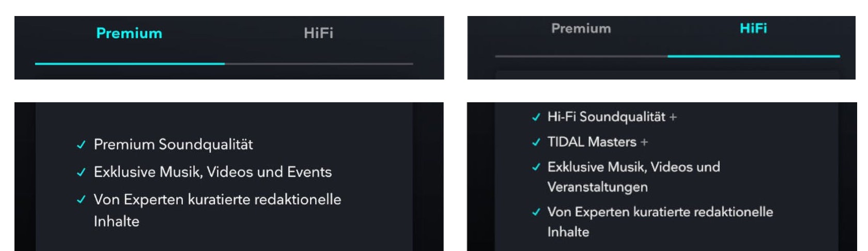This screenshot has width=868, height=251.
Task: Click checkmark of Von Experten item under Events
Action: tap(81, 199)
